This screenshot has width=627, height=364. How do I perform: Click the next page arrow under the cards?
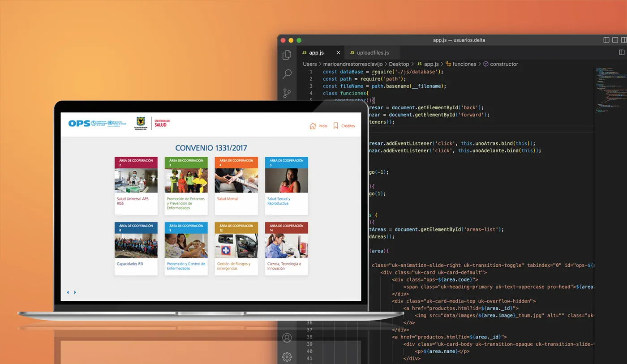point(75,292)
